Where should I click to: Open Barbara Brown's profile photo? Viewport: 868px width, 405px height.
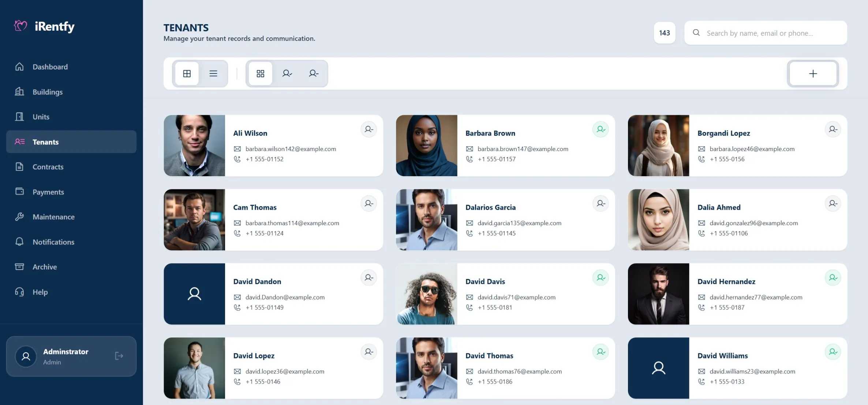click(427, 145)
